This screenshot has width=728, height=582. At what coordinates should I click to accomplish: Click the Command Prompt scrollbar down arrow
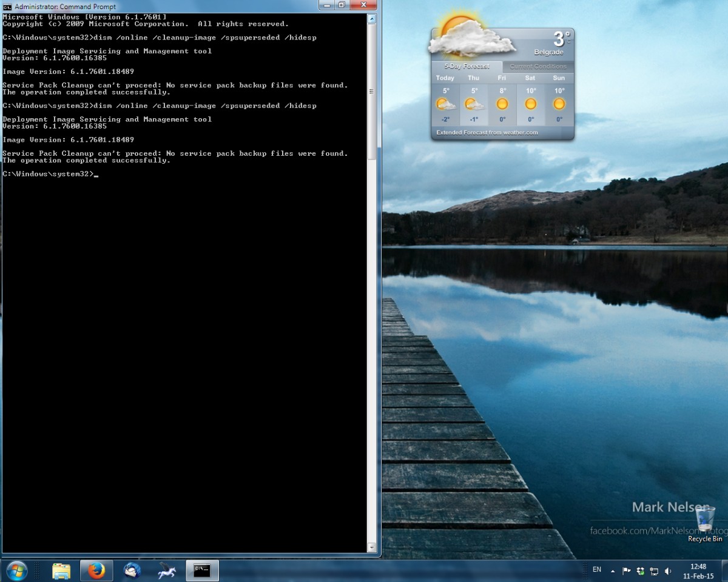372,547
